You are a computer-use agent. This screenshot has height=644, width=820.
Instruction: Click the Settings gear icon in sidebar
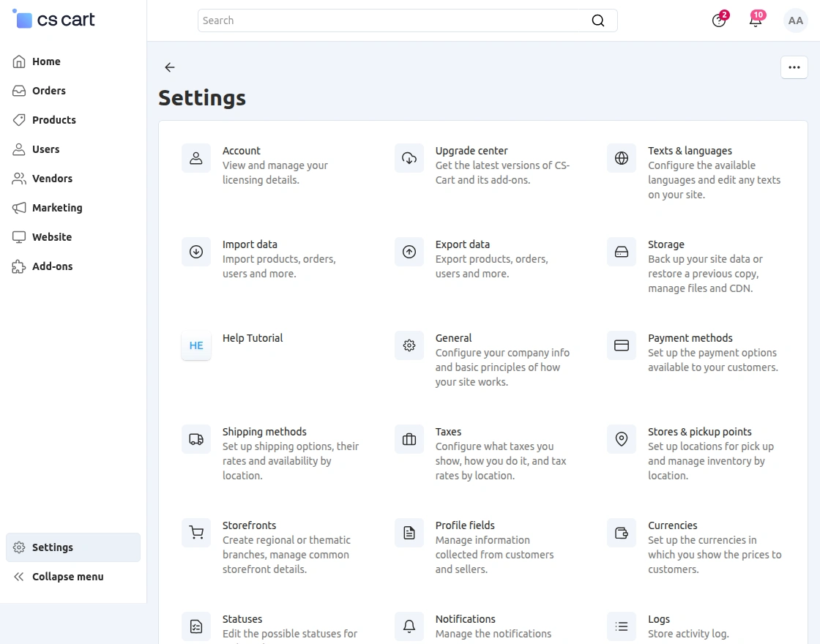(x=19, y=547)
